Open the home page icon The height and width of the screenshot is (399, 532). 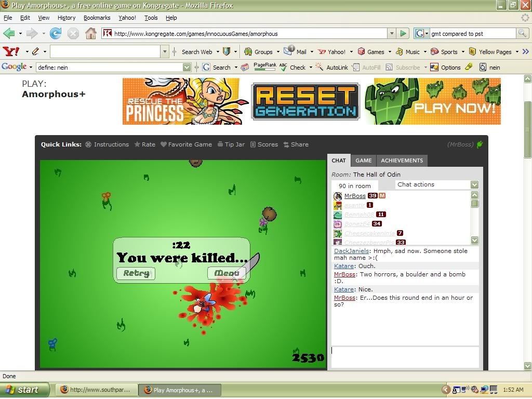pyautogui.click(x=90, y=33)
